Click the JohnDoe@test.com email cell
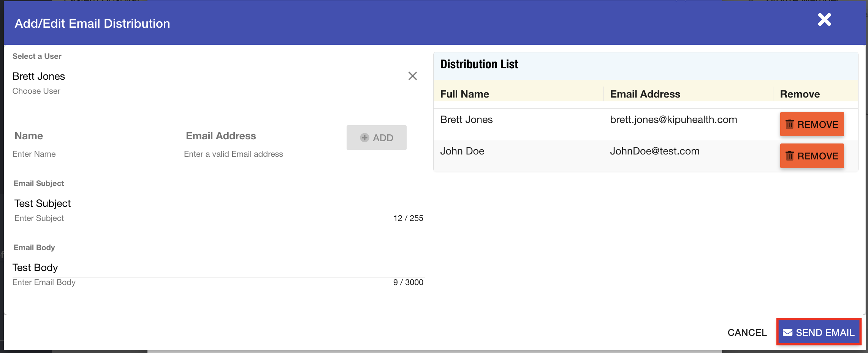Viewport: 868px width, 353px height. pos(654,151)
